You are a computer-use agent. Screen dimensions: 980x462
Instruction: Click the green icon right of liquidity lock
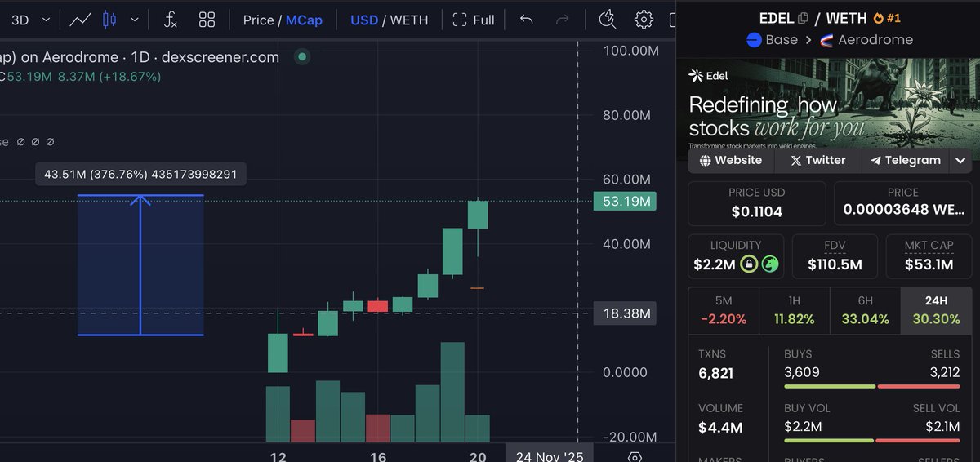(769, 264)
